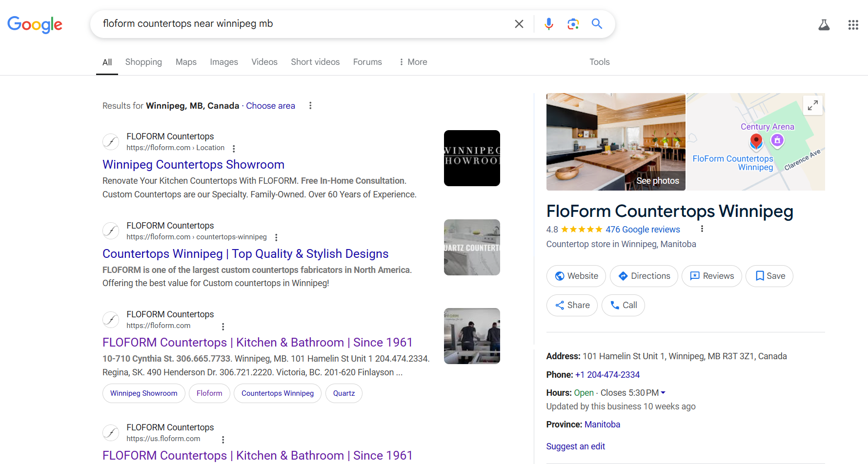Viewport: 868px width, 464px height.
Task: Open the 476 Google reviews link
Action: 643,230
